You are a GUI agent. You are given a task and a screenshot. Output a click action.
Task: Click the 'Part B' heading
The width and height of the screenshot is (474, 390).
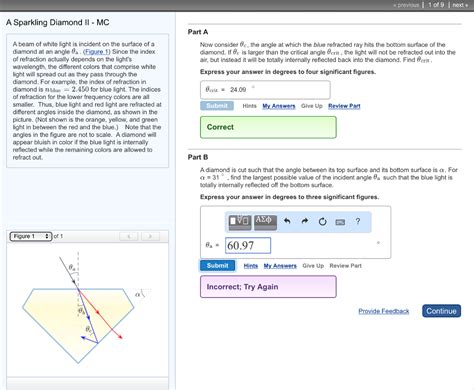[198, 157]
